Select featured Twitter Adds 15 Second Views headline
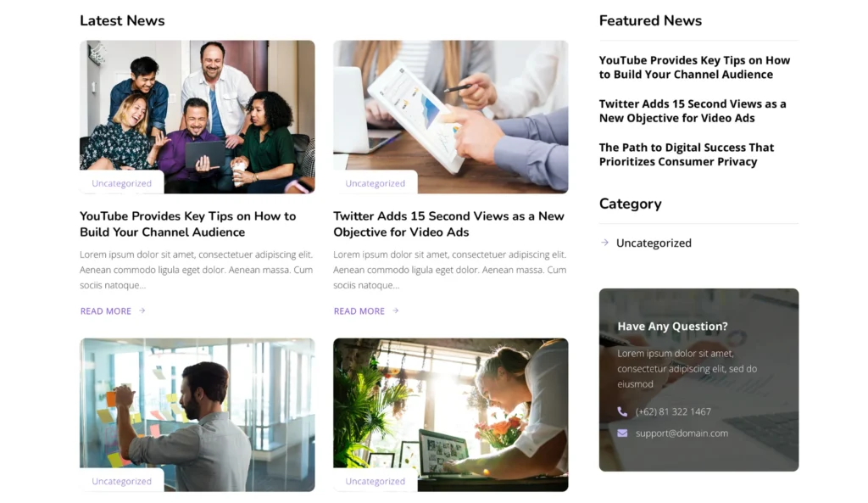This screenshot has height=503, width=868. [693, 111]
